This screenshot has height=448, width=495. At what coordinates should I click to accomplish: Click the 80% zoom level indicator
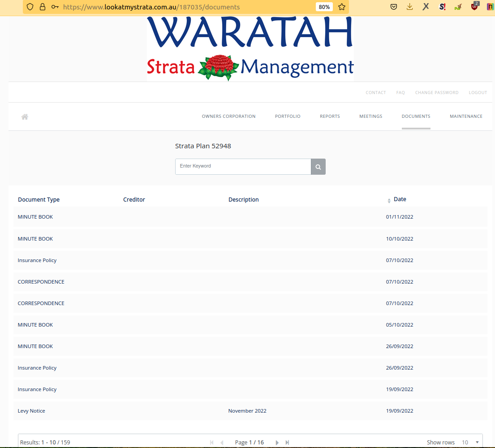pyautogui.click(x=324, y=7)
